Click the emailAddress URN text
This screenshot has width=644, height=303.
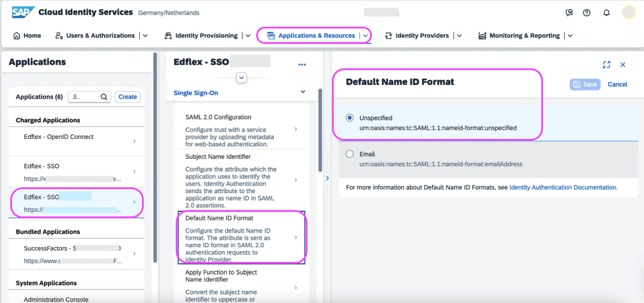tap(441, 164)
